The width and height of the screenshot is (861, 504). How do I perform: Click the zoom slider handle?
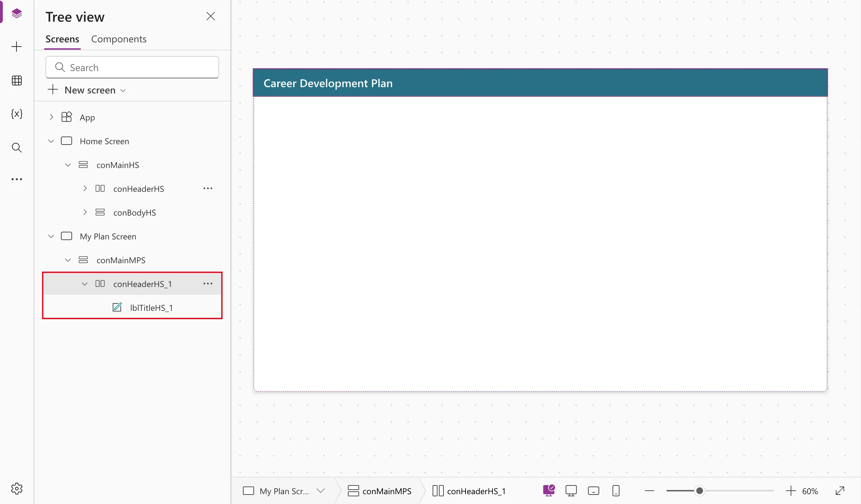(x=699, y=491)
